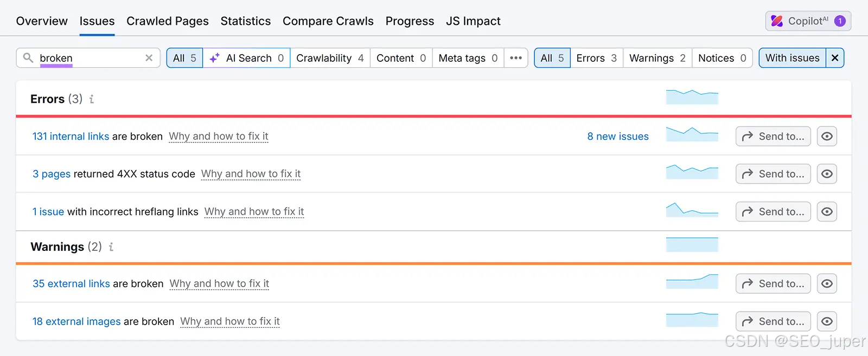The width and height of the screenshot is (868, 356).
Task: Open 'Send to...' for broken internal links
Action: tap(773, 137)
